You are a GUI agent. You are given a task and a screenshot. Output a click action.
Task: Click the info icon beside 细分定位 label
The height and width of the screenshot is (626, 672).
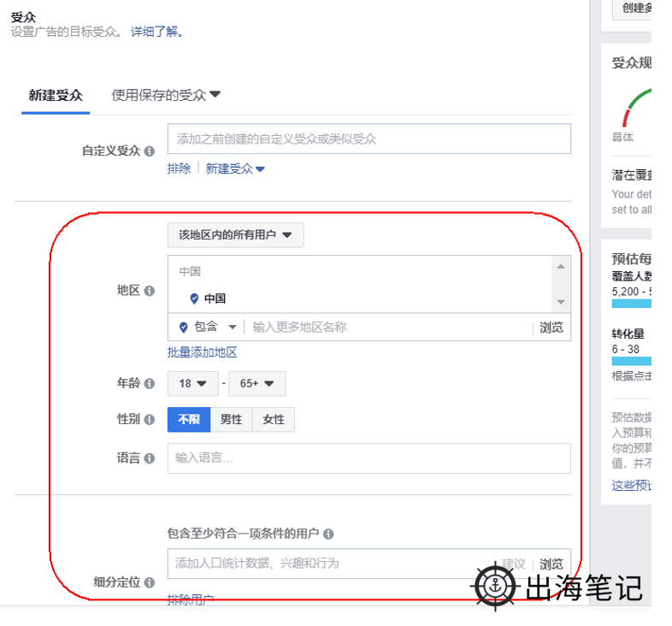click(x=150, y=583)
